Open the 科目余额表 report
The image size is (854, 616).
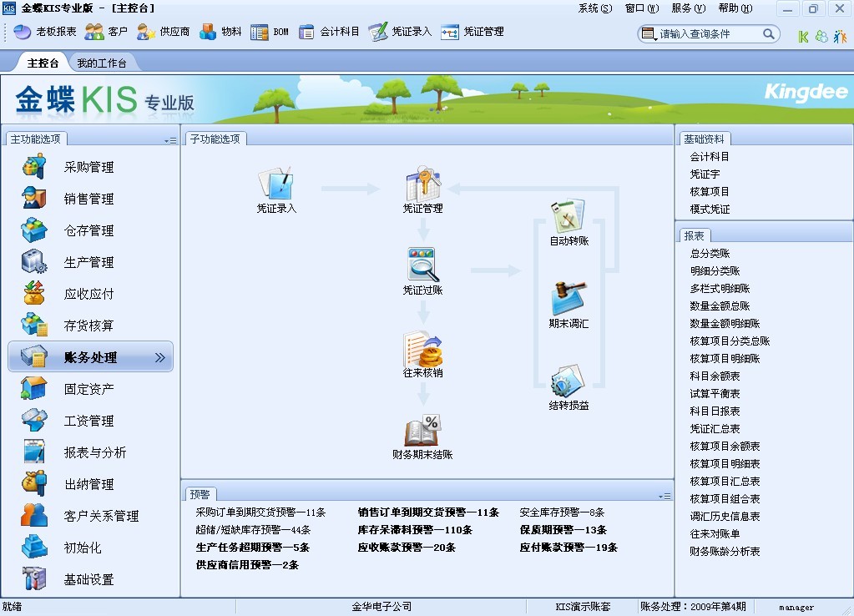(715, 376)
